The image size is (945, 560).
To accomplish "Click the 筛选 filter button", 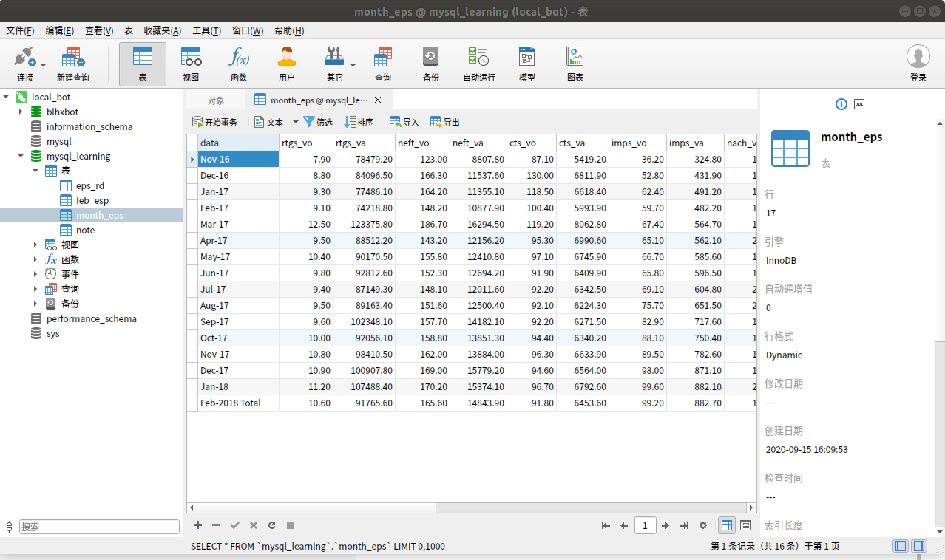I will pyautogui.click(x=318, y=122).
